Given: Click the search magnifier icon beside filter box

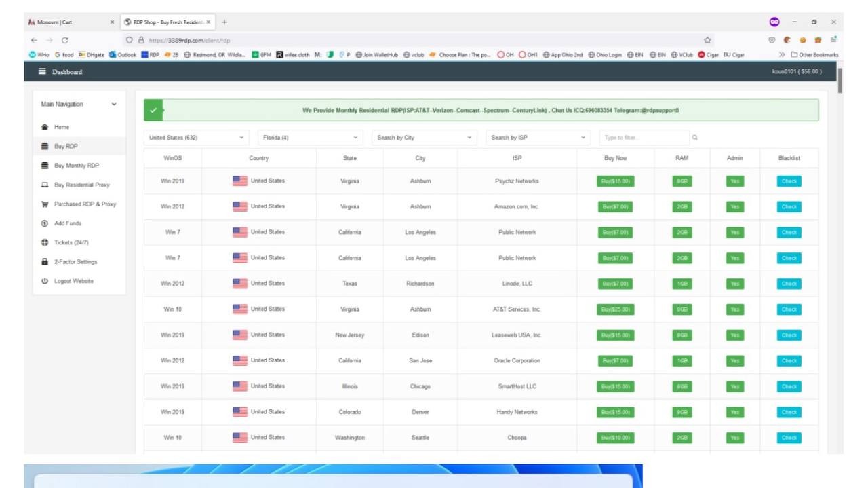Looking at the screenshot, I should (x=695, y=138).
